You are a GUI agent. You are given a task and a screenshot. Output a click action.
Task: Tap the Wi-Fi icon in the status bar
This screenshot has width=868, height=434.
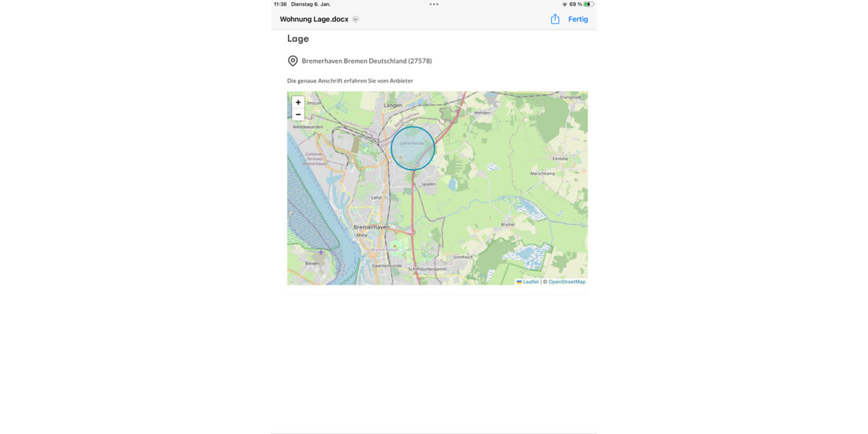564,4
